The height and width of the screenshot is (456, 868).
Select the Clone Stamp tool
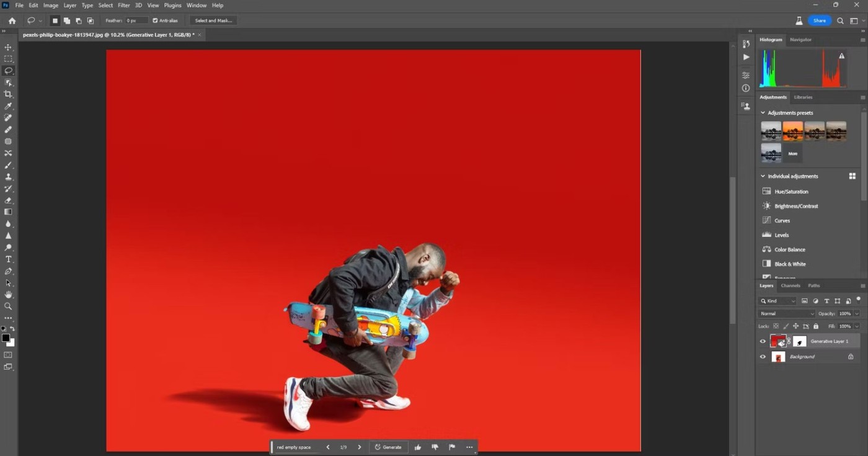pyautogui.click(x=8, y=177)
